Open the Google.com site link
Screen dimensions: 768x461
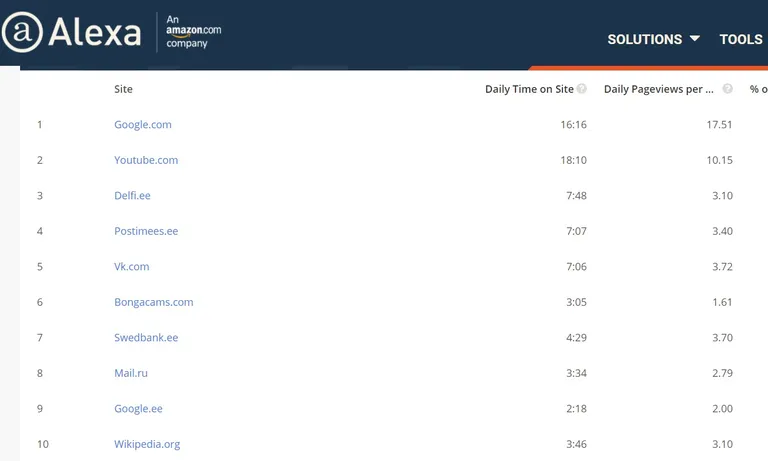(143, 124)
